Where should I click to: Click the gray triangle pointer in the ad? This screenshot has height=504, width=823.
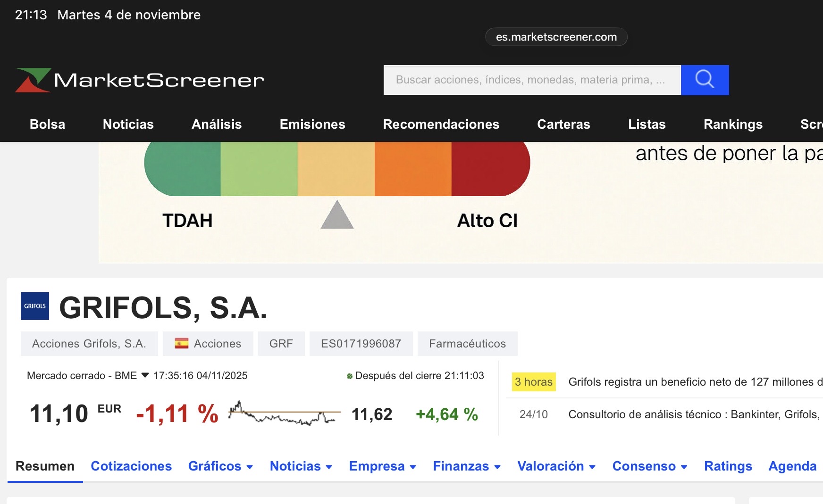point(337,216)
